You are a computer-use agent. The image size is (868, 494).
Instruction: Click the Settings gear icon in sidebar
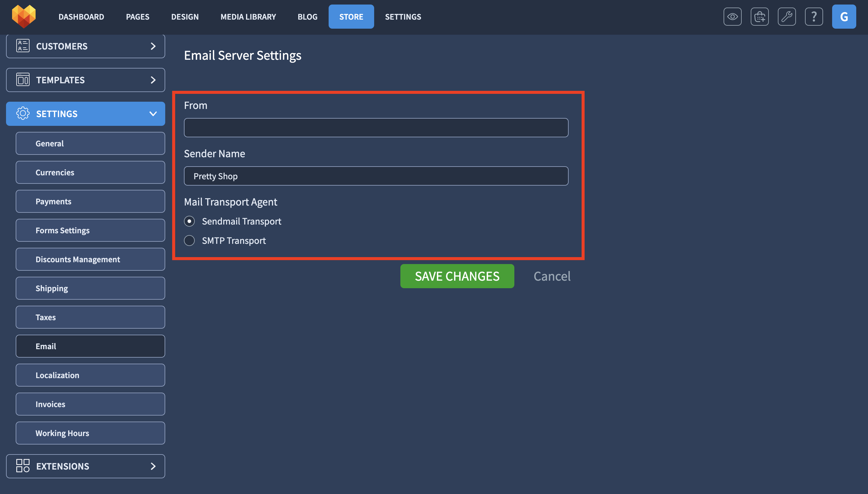coord(23,113)
